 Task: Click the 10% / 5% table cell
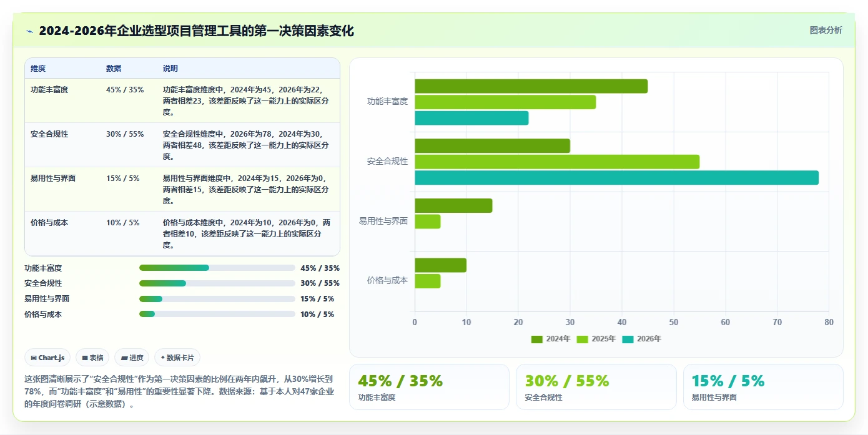click(123, 223)
